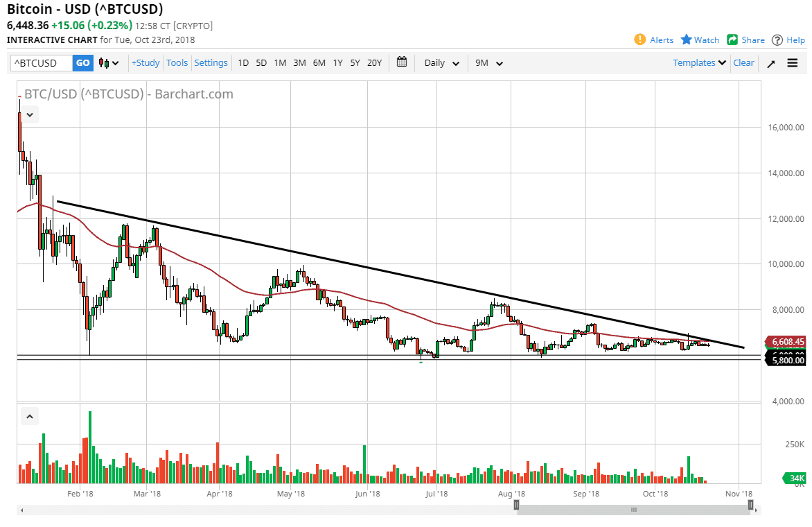This screenshot has width=812, height=527.
Task: Open the Templates dropdown
Action: pos(698,62)
